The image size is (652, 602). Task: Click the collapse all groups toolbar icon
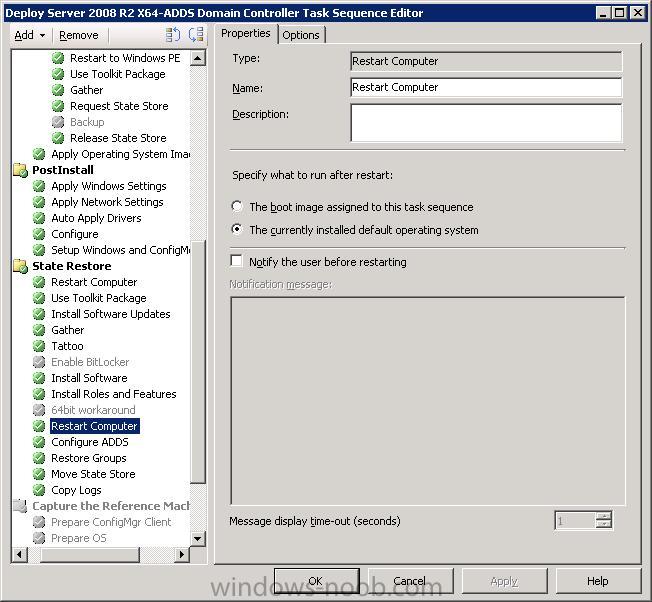point(196,35)
